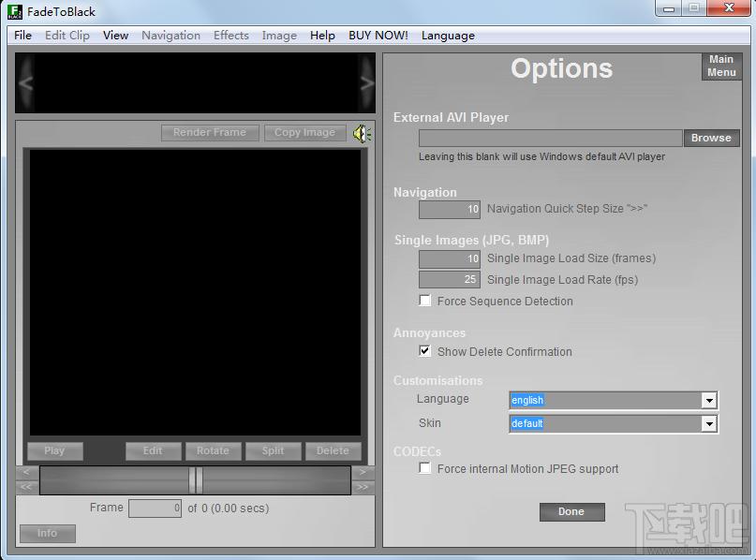Click the Browse button for AVI player
756x560 pixels.
pyautogui.click(x=711, y=138)
